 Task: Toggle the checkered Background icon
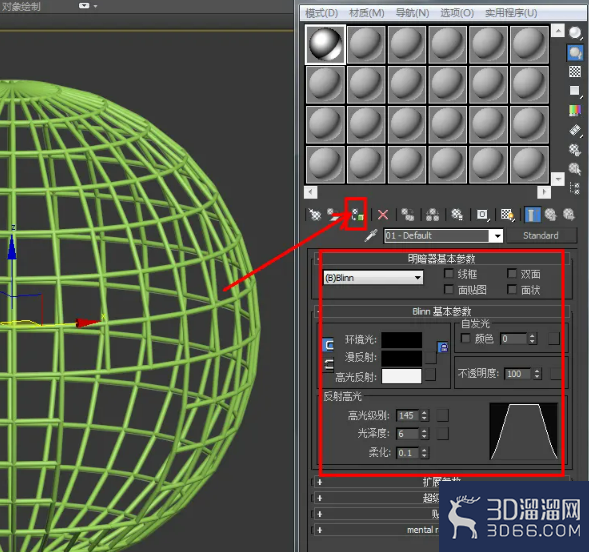pos(575,71)
